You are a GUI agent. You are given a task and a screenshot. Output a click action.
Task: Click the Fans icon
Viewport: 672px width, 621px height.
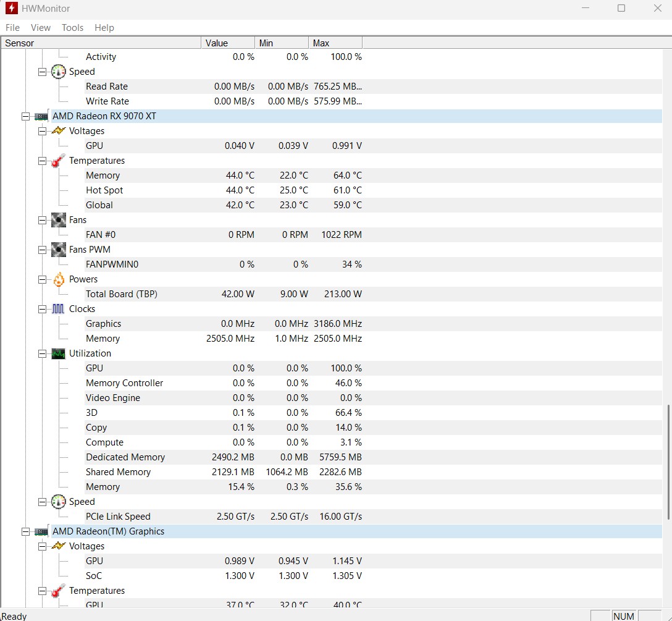click(58, 220)
